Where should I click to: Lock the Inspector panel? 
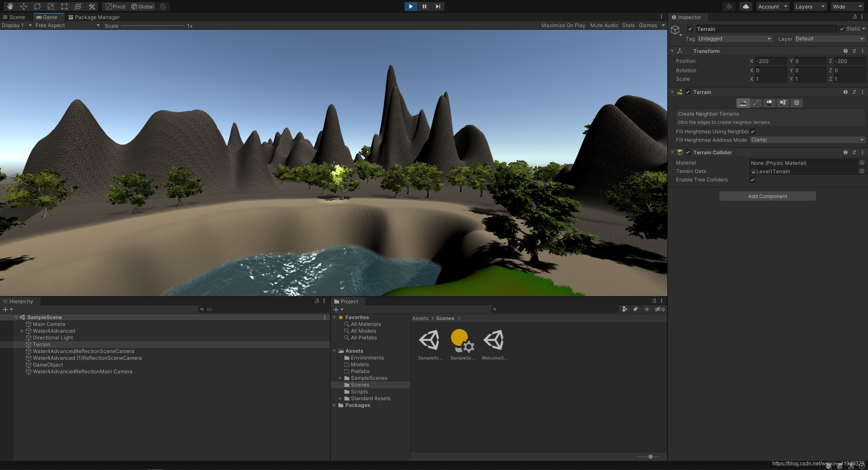pyautogui.click(x=855, y=17)
